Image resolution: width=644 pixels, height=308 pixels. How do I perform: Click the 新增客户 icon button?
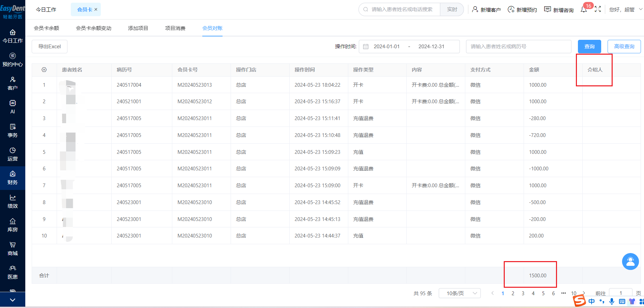tap(486, 9)
